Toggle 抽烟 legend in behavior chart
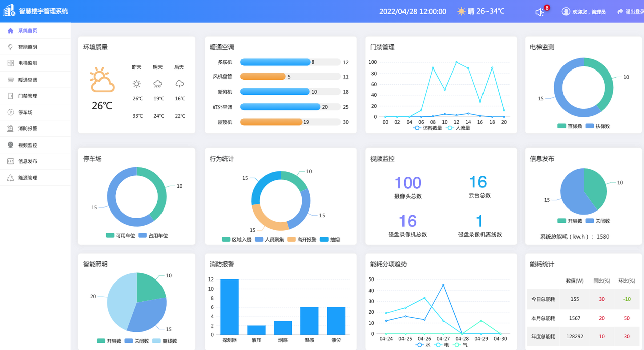 [x=330, y=239]
